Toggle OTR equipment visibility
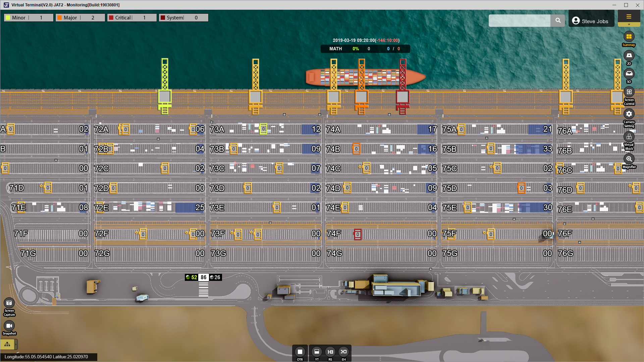Image resolution: width=644 pixels, height=362 pixels. [300, 352]
